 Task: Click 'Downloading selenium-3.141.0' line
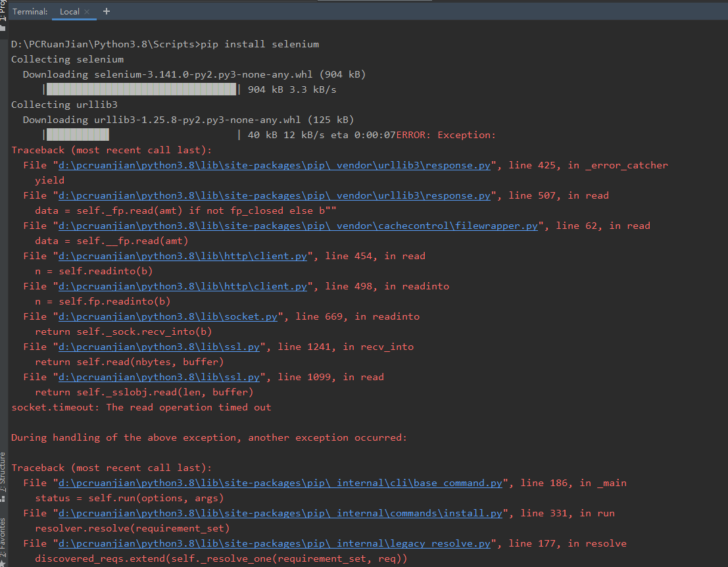click(194, 74)
